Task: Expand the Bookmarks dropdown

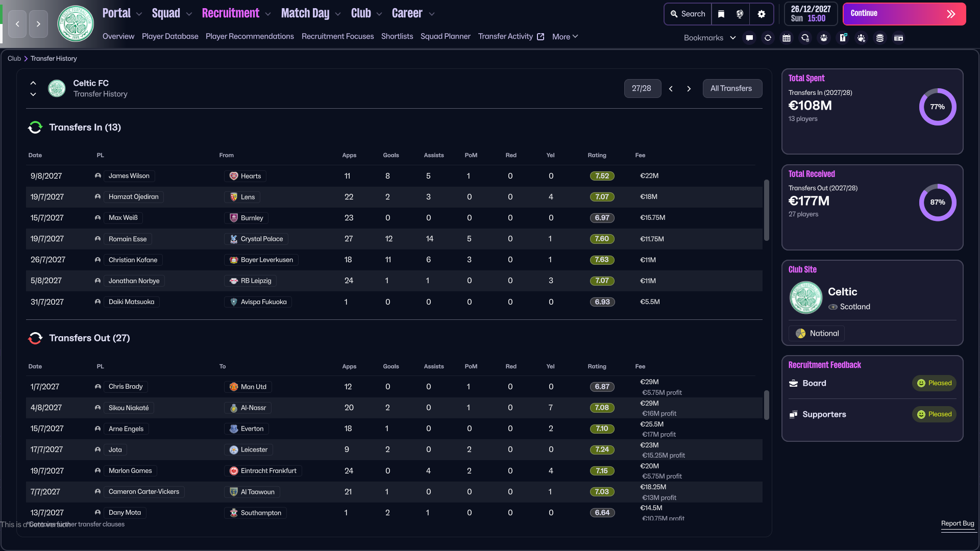Action: click(709, 38)
